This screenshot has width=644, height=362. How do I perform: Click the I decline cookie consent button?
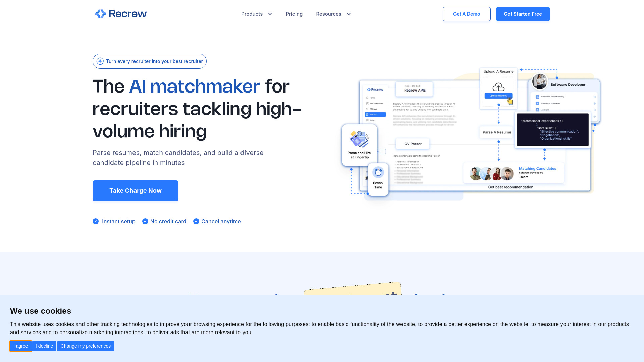44,346
